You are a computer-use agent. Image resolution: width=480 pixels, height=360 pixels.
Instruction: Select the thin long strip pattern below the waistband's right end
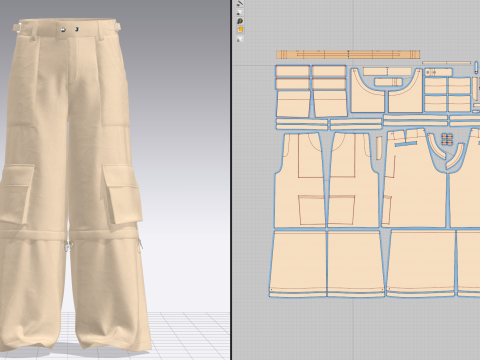[x=447, y=63]
